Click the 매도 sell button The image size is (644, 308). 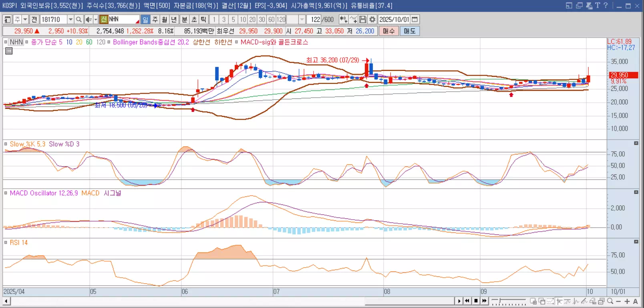point(410,31)
